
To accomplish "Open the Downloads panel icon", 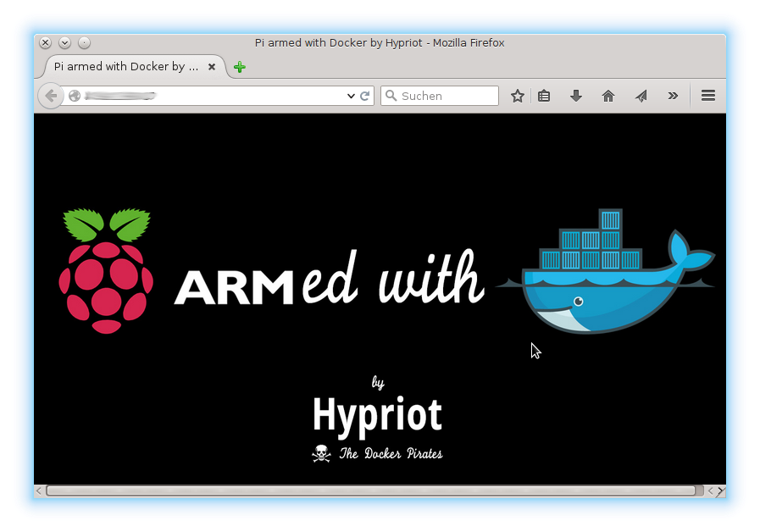I will tap(576, 96).
